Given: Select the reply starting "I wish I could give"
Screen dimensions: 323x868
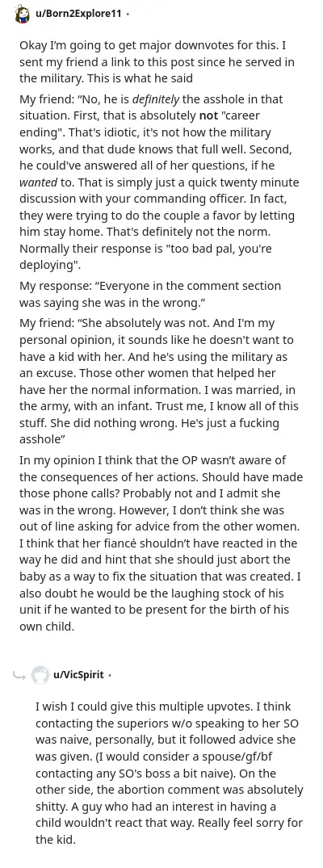Looking at the screenshot, I should pos(169,774).
